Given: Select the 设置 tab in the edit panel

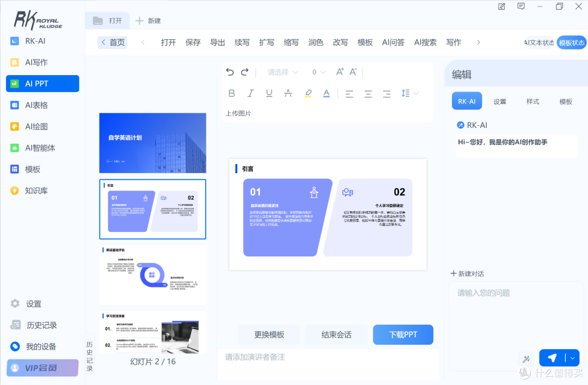Looking at the screenshot, I should pos(500,101).
